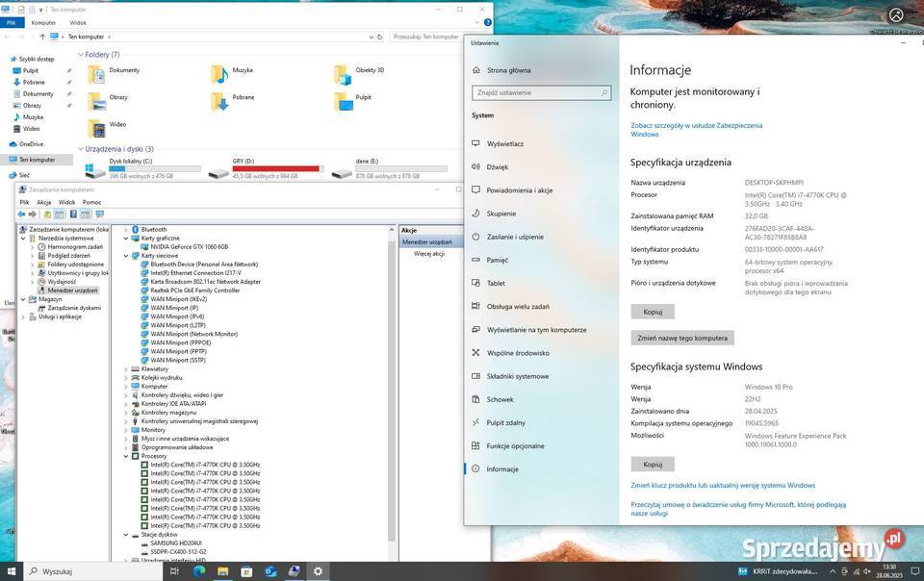Open the Akcja menu in Zarządzanie komputerem
The image size is (924, 581).
[44, 202]
